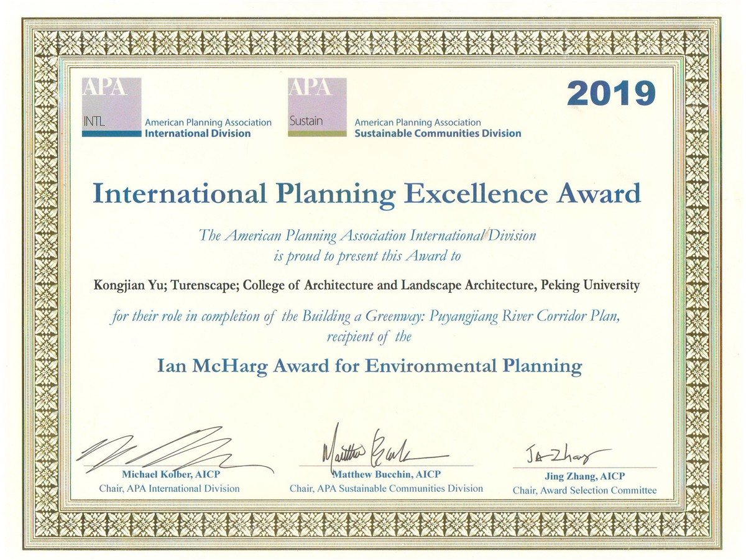Screen dimensions: 746x560
Task: Click Chair, APA Sustainable Communities Division title
Action: [386, 489]
